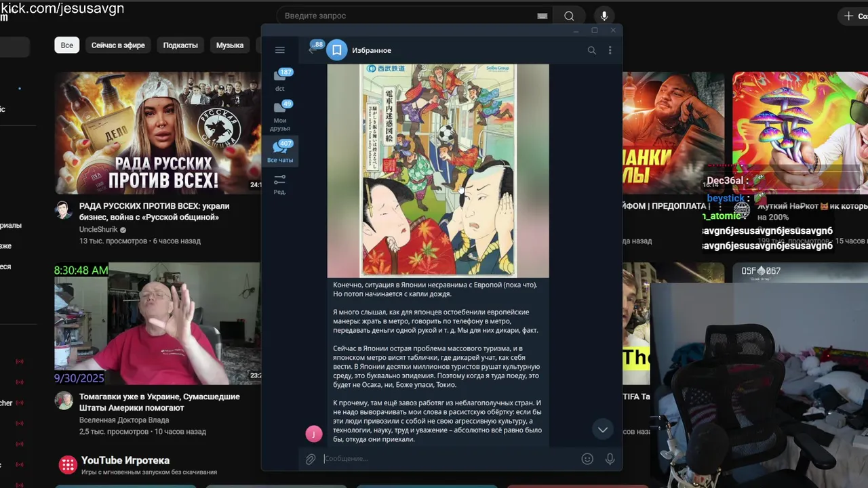
Task: Click the UncleShurik channel avatar
Action: tap(64, 209)
